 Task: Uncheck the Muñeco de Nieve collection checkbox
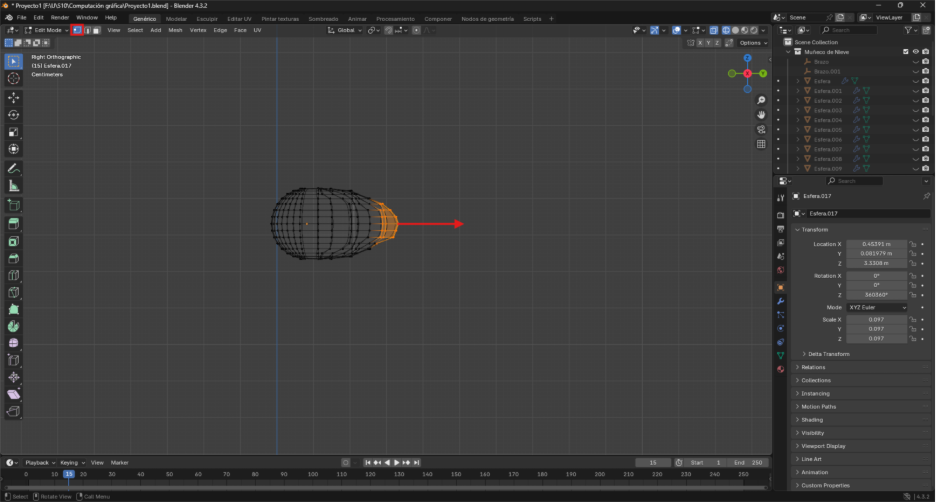(906, 52)
